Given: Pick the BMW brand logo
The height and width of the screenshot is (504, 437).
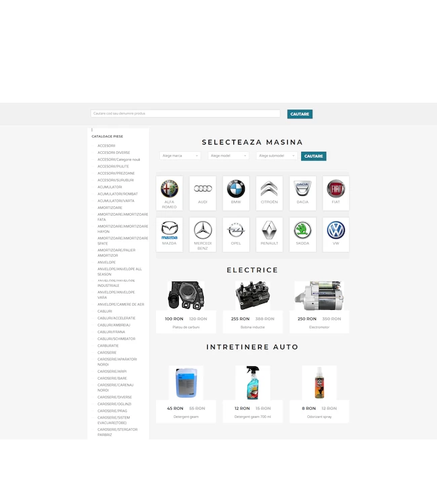Looking at the screenshot, I should (x=236, y=189).
